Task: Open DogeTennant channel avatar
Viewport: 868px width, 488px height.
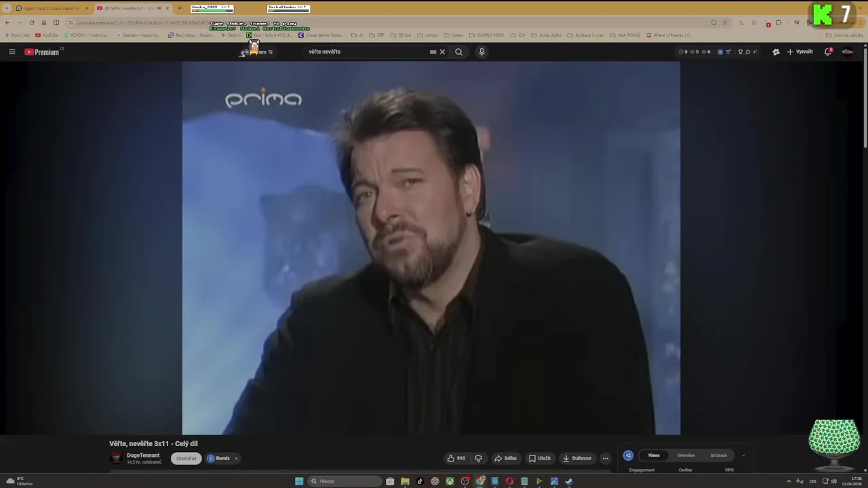Action: [116, 458]
